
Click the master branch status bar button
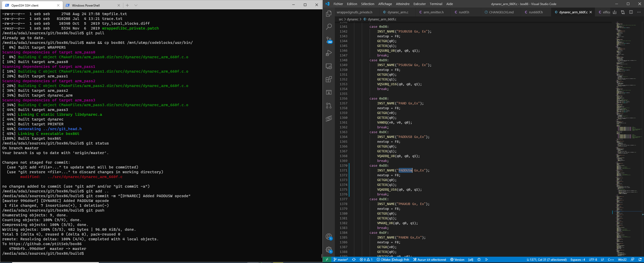coord(341,259)
